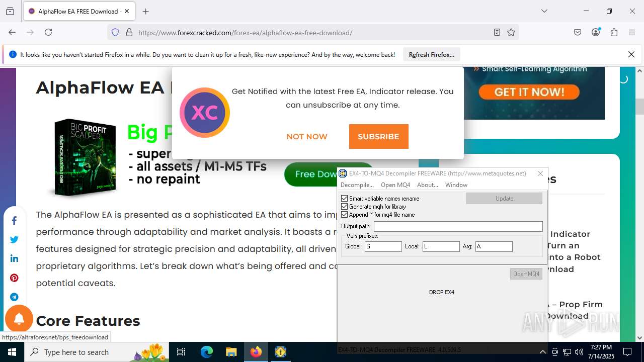Viewport: 644px width, 362px height.
Task: Share the article on LinkedIn
Action: coord(14,258)
